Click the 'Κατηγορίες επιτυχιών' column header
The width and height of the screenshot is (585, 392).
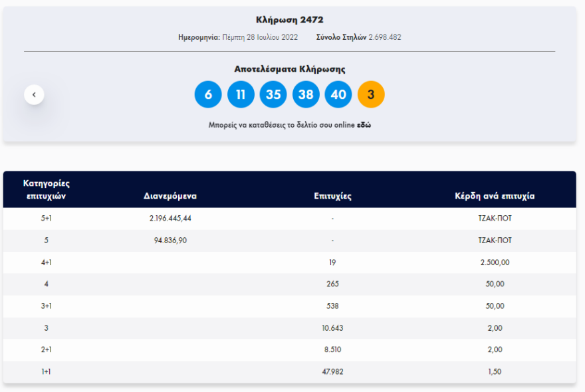click(x=47, y=189)
